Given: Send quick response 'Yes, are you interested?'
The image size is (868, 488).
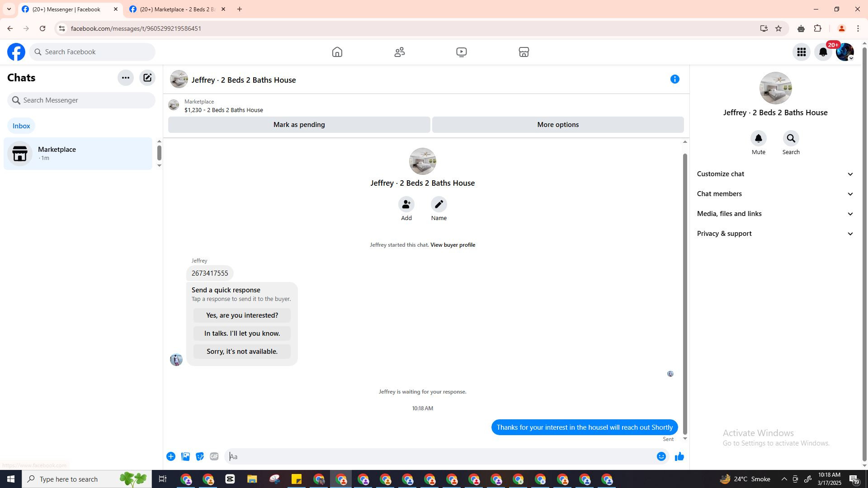Looking at the screenshot, I should (242, 315).
